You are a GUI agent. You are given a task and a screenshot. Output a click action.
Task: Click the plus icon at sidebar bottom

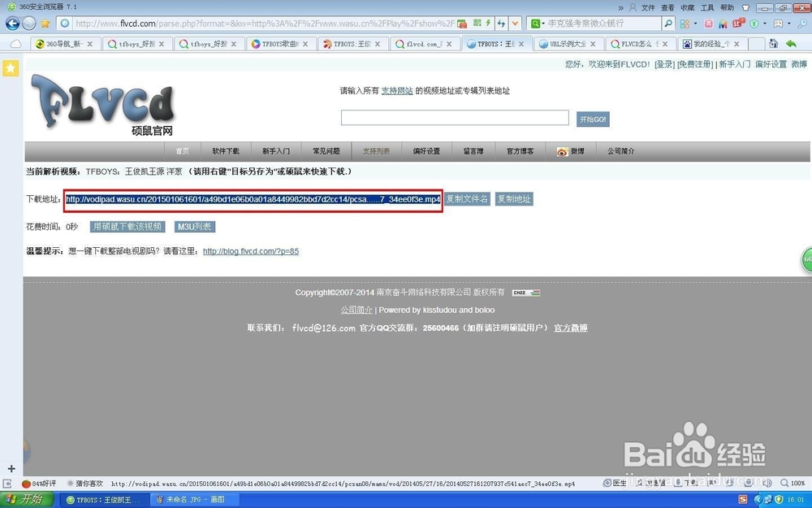(x=11, y=469)
